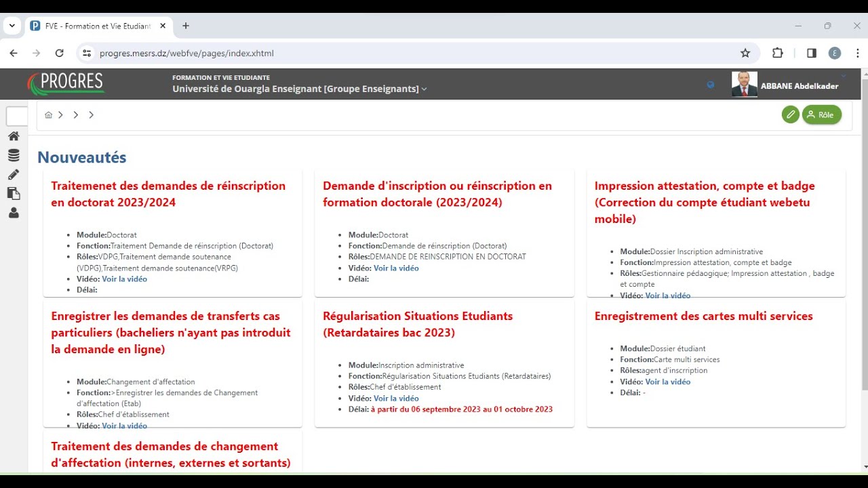868x488 pixels.
Task: Click heading 'Traitemenet des demandes de réinscription en doctorat'
Action: coord(168,194)
